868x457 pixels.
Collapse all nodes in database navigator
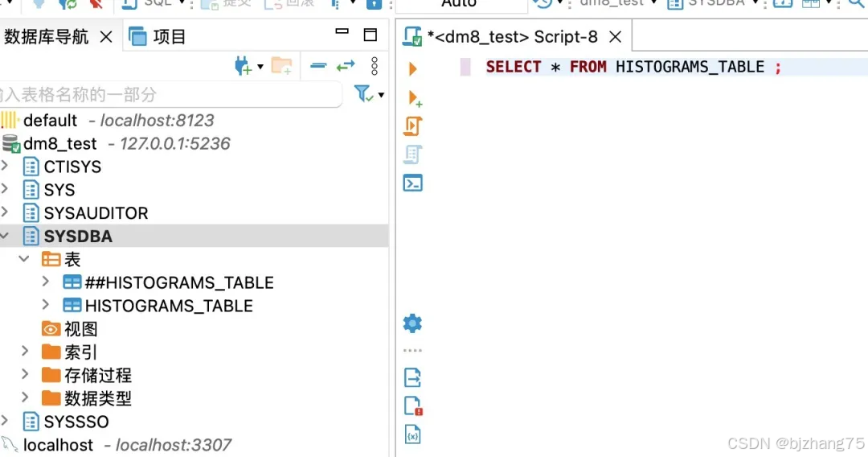(318, 66)
